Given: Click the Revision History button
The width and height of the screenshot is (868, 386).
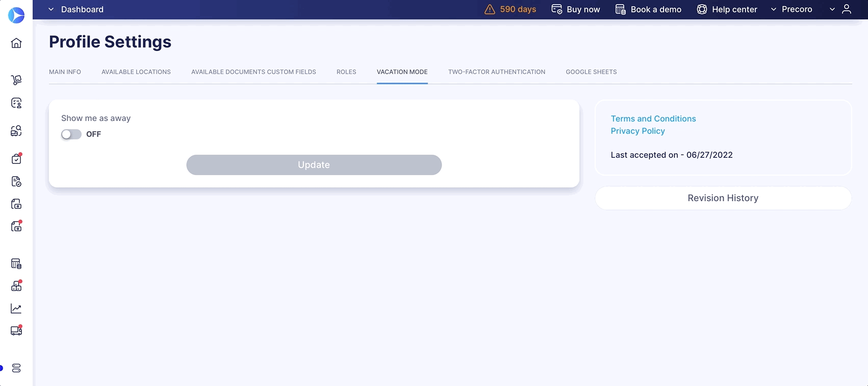Looking at the screenshot, I should pos(723,198).
